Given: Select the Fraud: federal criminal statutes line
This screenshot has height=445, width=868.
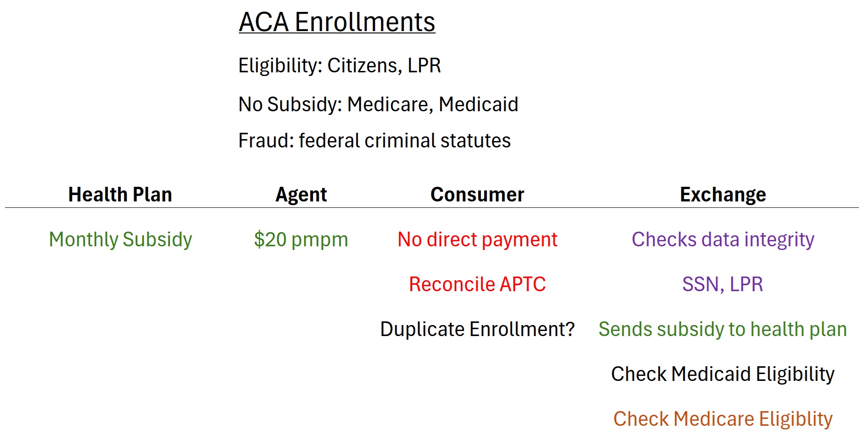Looking at the screenshot, I should [374, 141].
